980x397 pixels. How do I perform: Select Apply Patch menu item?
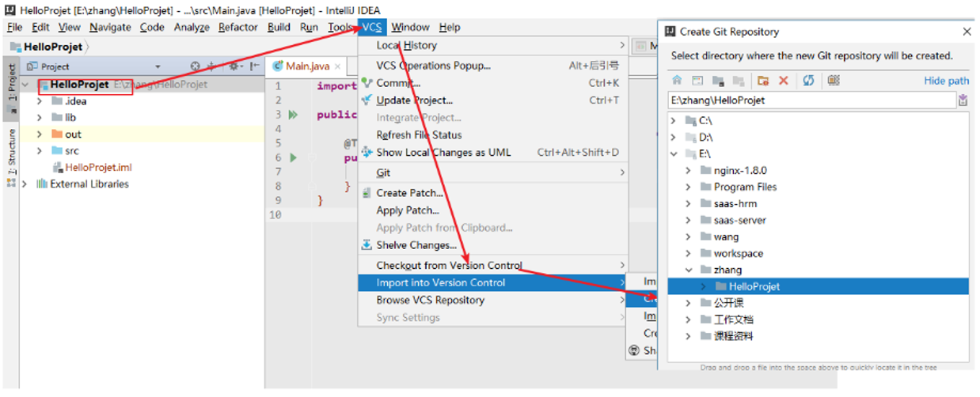pos(493,210)
